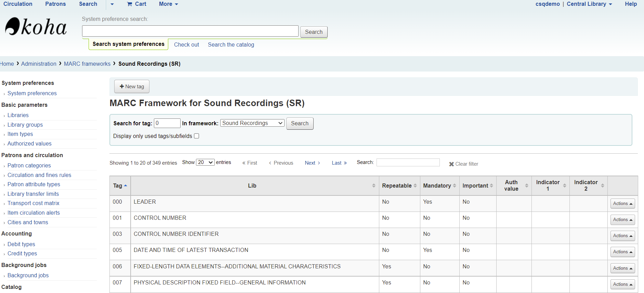644x293 pixels.
Task: Open the search bar dropdown arrow
Action: point(112,4)
